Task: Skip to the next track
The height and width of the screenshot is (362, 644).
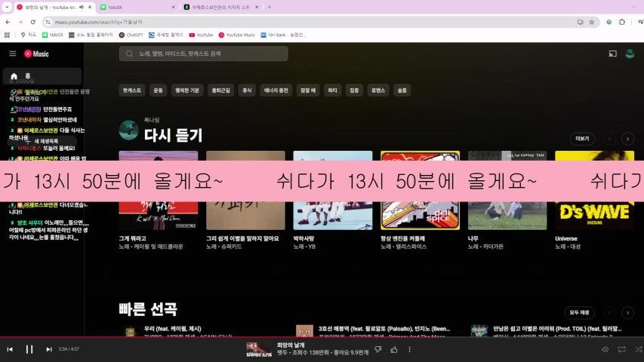Action: (49, 349)
